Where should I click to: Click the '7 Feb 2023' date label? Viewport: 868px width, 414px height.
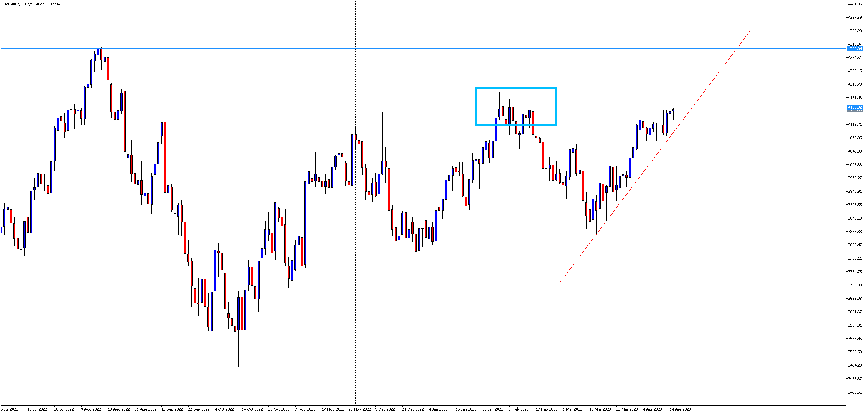coord(519,409)
